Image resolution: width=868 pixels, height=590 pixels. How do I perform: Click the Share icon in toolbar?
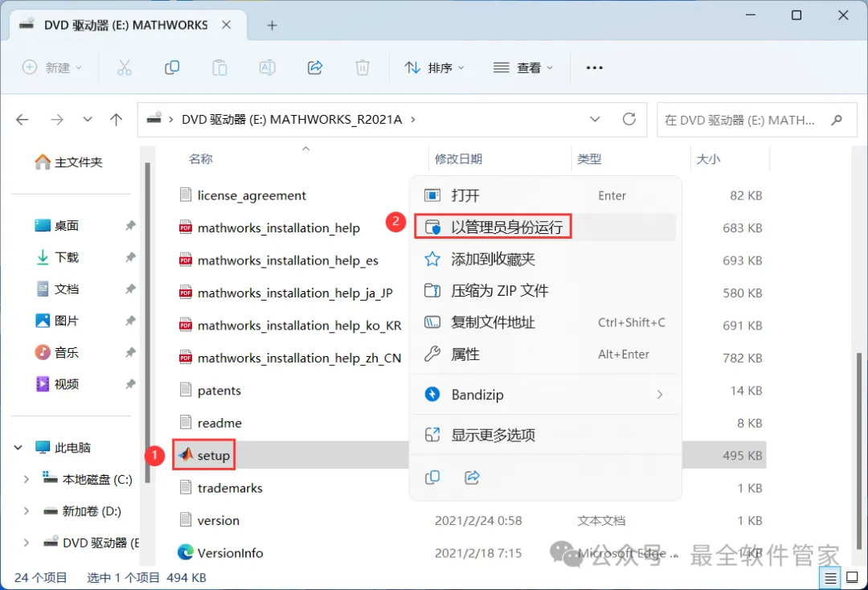315,68
